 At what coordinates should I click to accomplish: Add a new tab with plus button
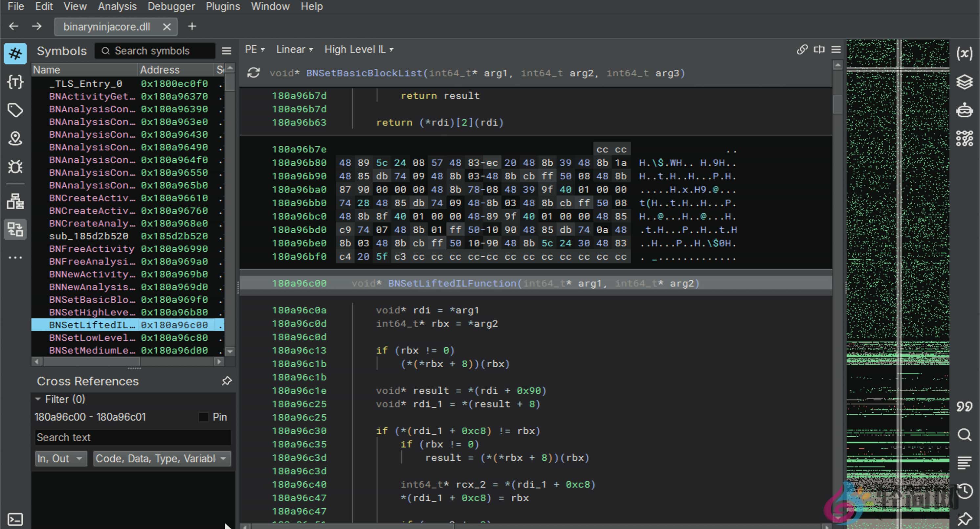click(x=192, y=26)
